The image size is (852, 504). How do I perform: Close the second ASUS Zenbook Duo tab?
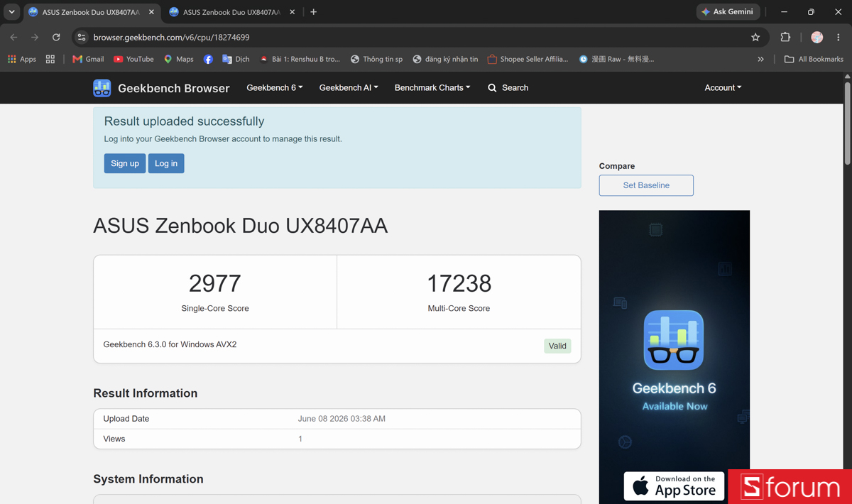tap(292, 12)
